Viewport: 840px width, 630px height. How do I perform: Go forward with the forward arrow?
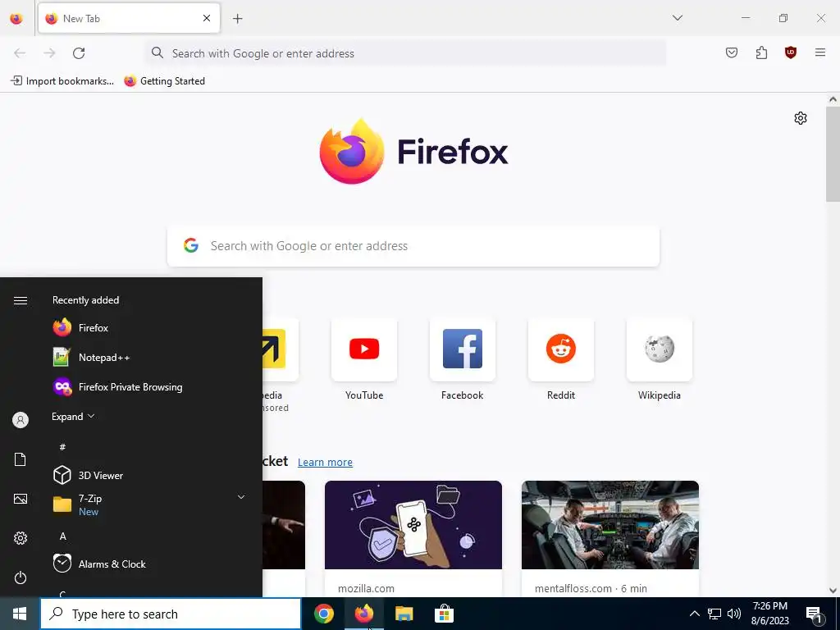pyautogui.click(x=49, y=53)
